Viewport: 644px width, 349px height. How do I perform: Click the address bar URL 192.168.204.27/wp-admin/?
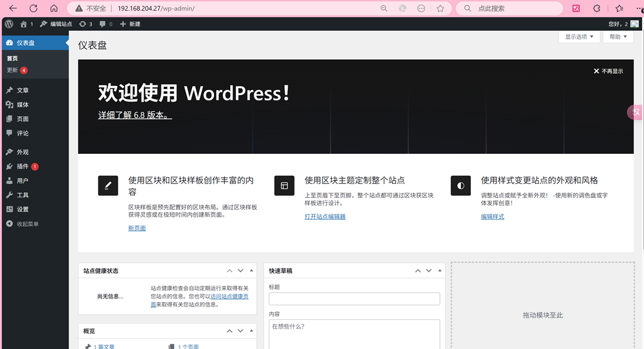tap(156, 8)
